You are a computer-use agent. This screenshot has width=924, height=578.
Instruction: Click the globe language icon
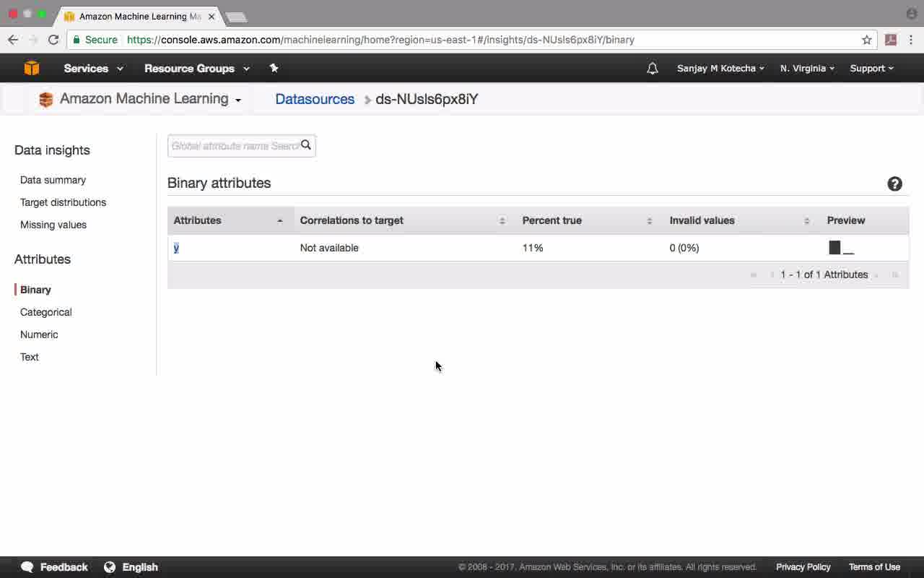pyautogui.click(x=110, y=567)
